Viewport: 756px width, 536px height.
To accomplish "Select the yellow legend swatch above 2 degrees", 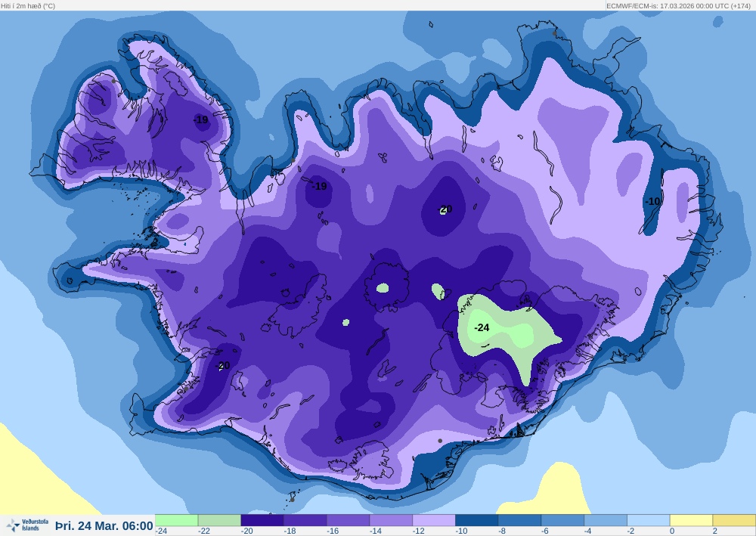I will click(x=734, y=520).
